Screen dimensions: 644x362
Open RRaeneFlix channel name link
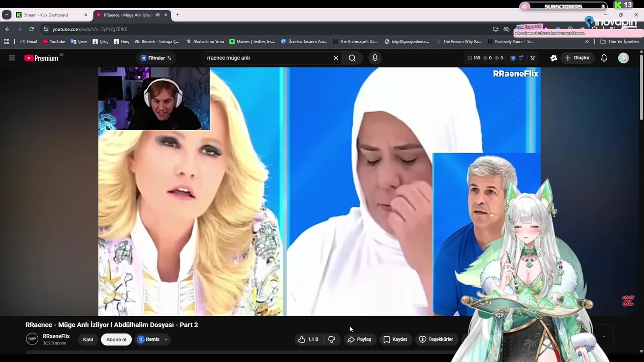click(56, 336)
